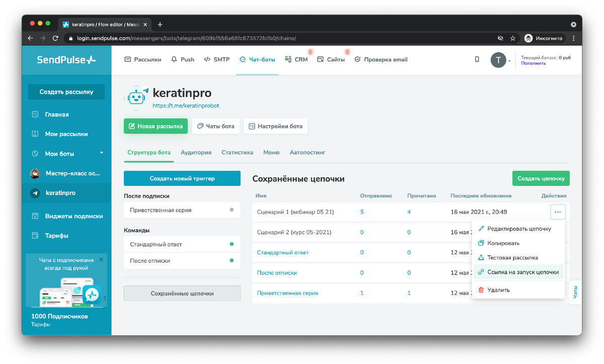Select Стандартный ответ command trigger
Image resolution: width=604 pixels, height=364 pixels.
[182, 244]
